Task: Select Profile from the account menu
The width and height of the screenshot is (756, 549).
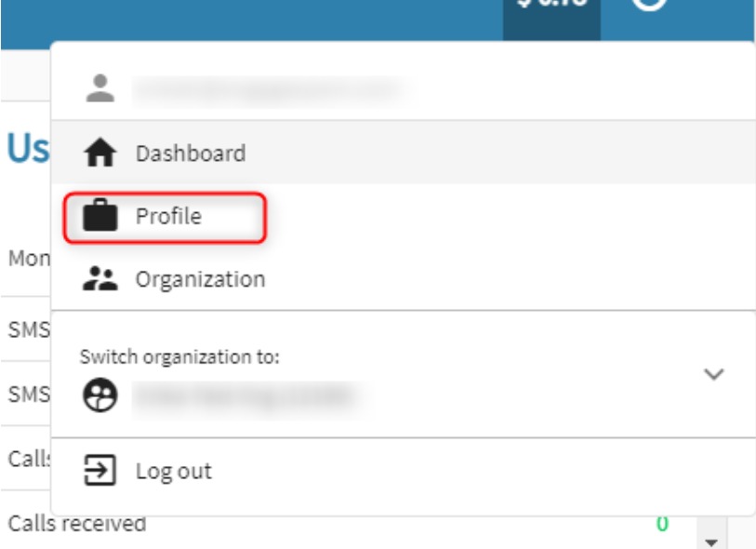Action: [x=168, y=217]
